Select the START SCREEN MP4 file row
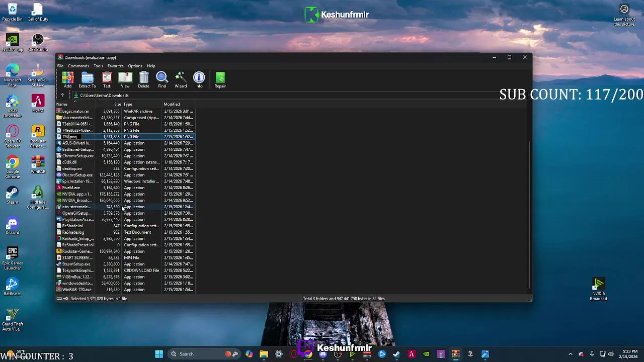The height and width of the screenshot is (362, 644). click(125, 258)
